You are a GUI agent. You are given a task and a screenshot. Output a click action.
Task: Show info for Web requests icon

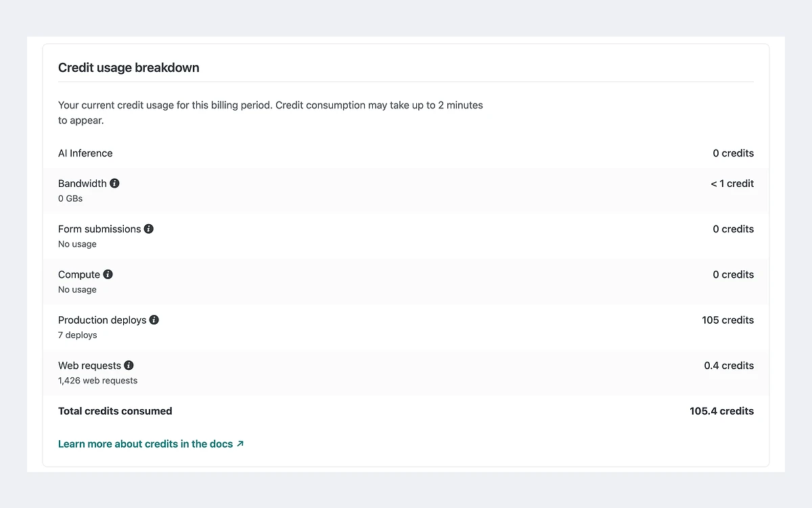pyautogui.click(x=129, y=365)
